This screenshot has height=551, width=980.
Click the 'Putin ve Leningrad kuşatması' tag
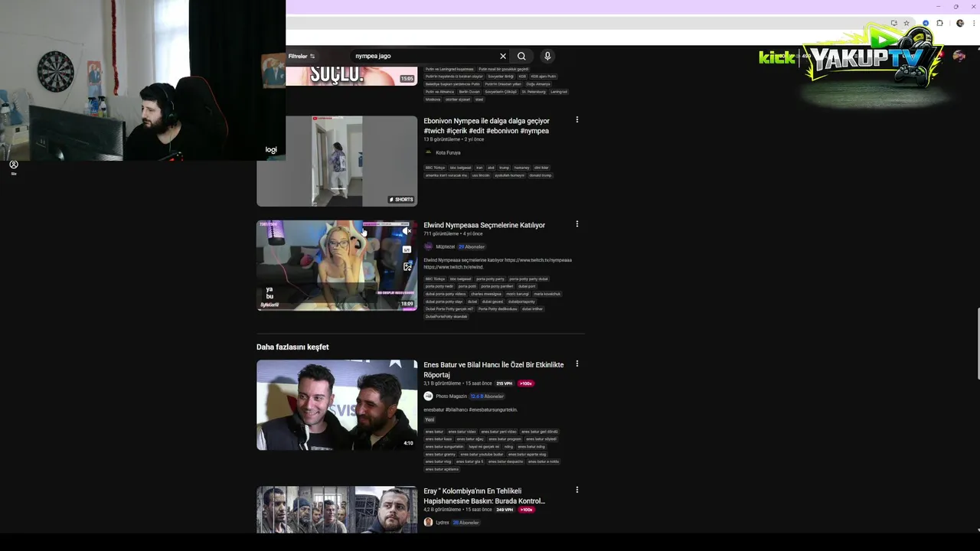click(x=449, y=69)
